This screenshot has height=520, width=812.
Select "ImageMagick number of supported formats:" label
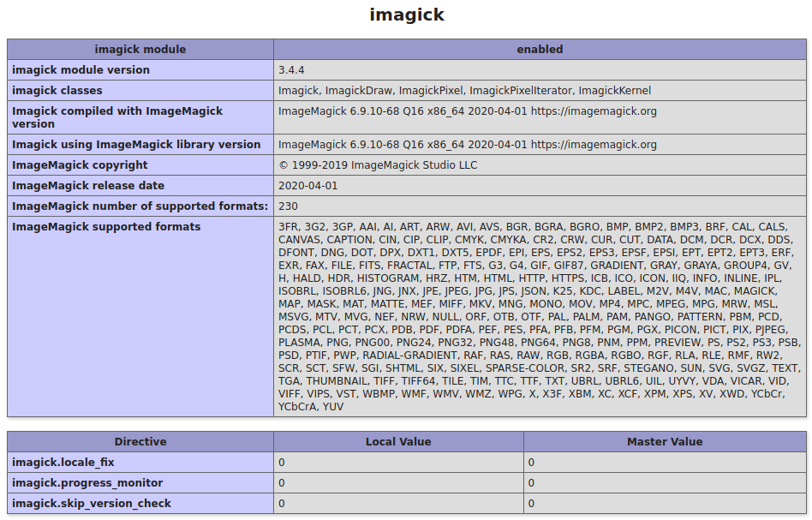[140, 206]
